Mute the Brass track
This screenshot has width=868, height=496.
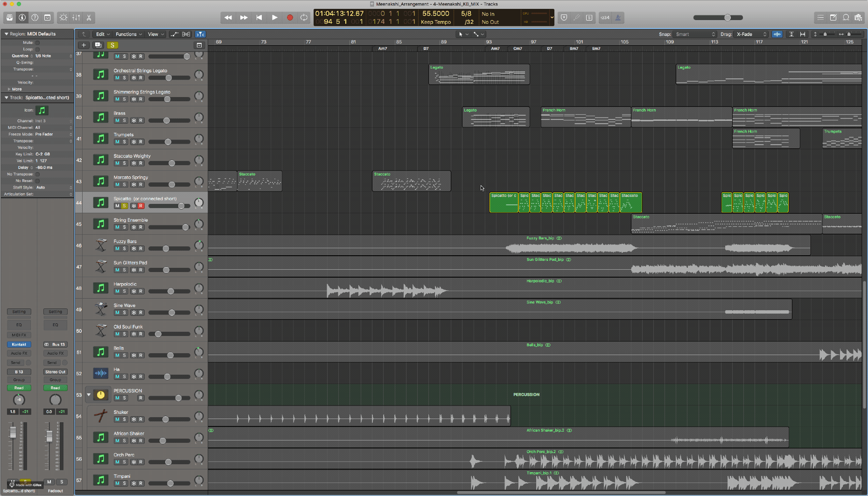(x=117, y=120)
